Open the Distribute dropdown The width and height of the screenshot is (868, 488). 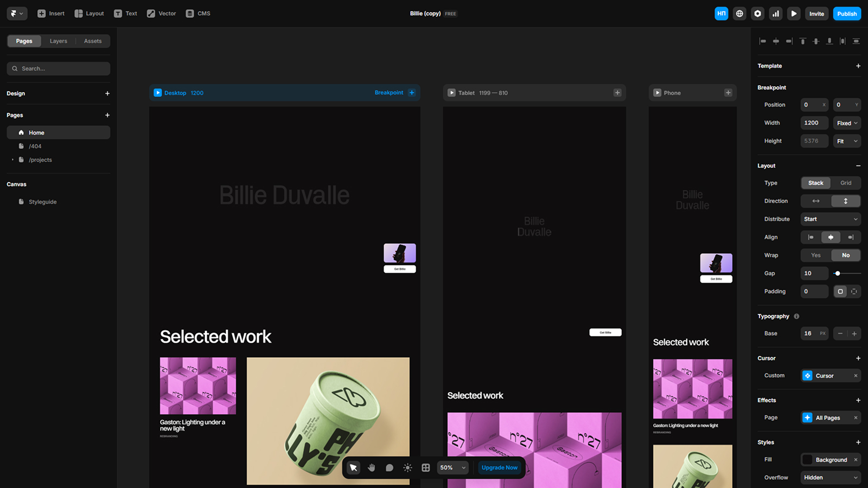[x=830, y=219]
